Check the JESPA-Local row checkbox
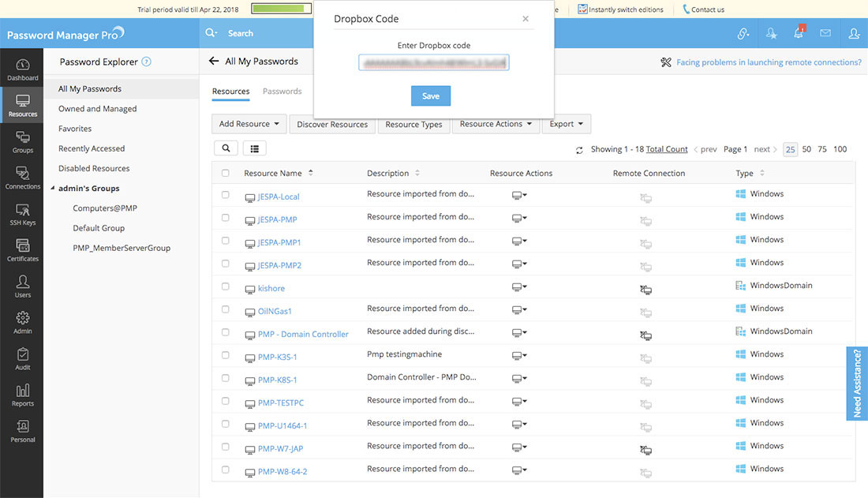Viewport: 868px width, 498px height. (x=226, y=194)
